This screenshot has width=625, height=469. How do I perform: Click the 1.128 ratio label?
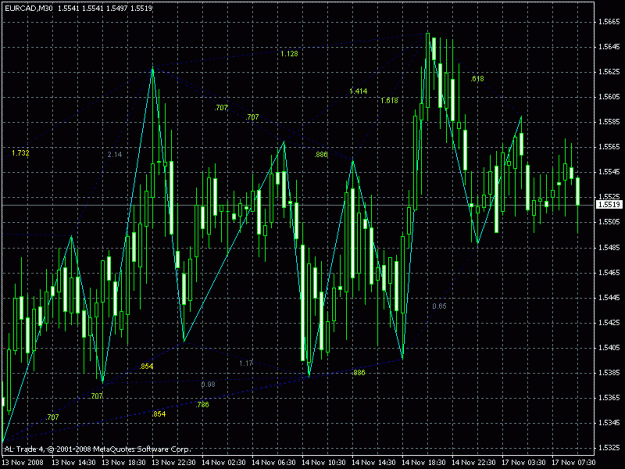click(x=289, y=54)
